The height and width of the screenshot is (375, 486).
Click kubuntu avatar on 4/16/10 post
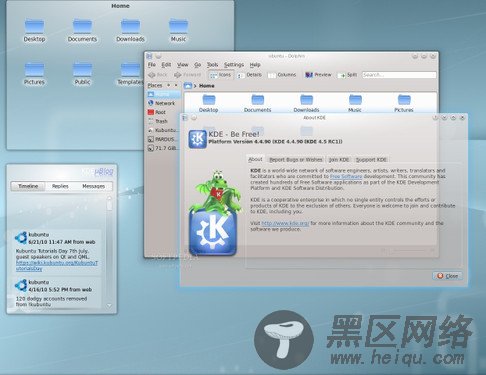click(21, 286)
